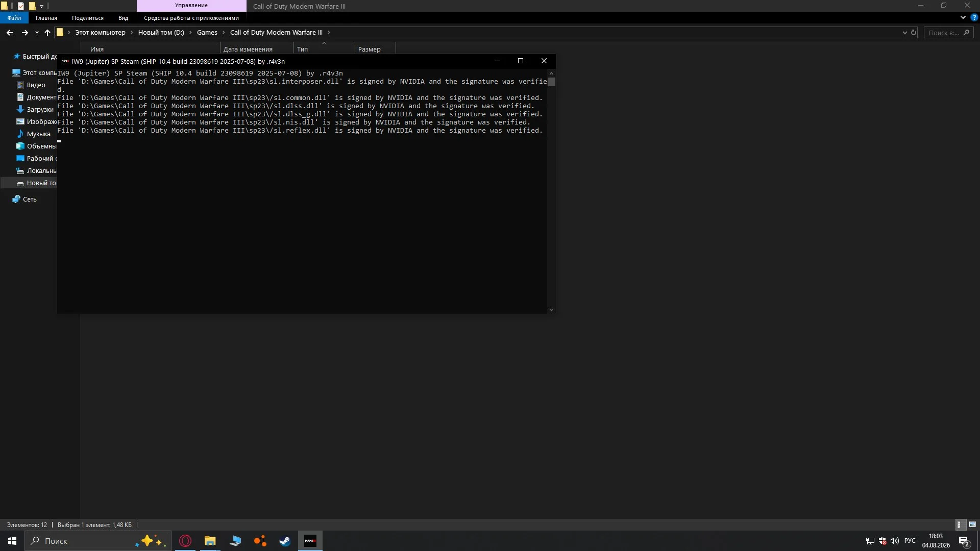Click New Folder icon in Quick Access Toolbar
980x551 pixels.
pyautogui.click(x=32, y=6)
